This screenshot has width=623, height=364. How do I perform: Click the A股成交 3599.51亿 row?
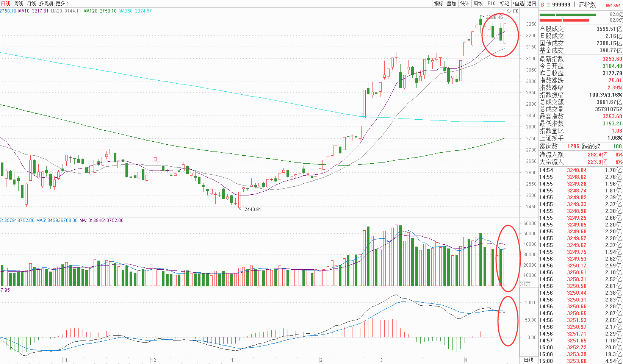pos(581,29)
